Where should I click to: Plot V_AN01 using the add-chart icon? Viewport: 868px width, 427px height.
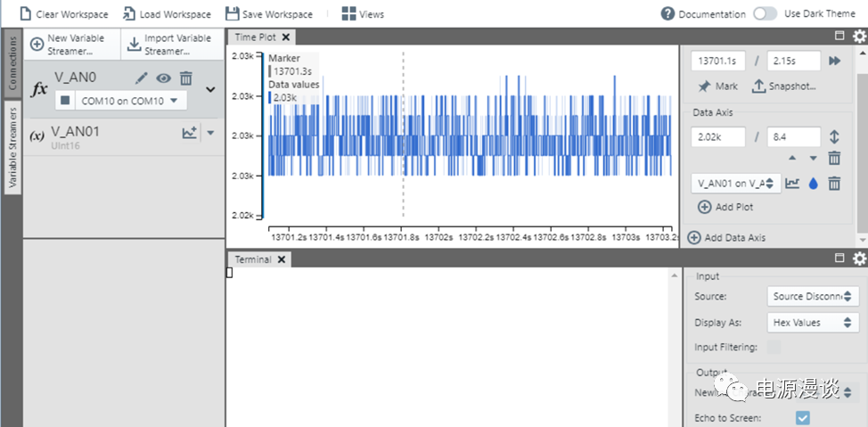tap(189, 133)
